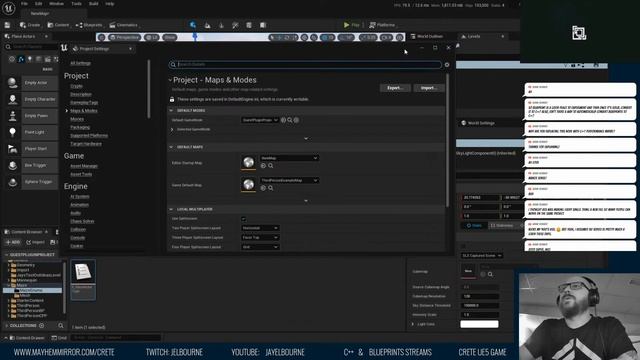Expand the StarterContent folder
Image resolution: width=640 pixels, height=360 pixels.
pos(9,300)
